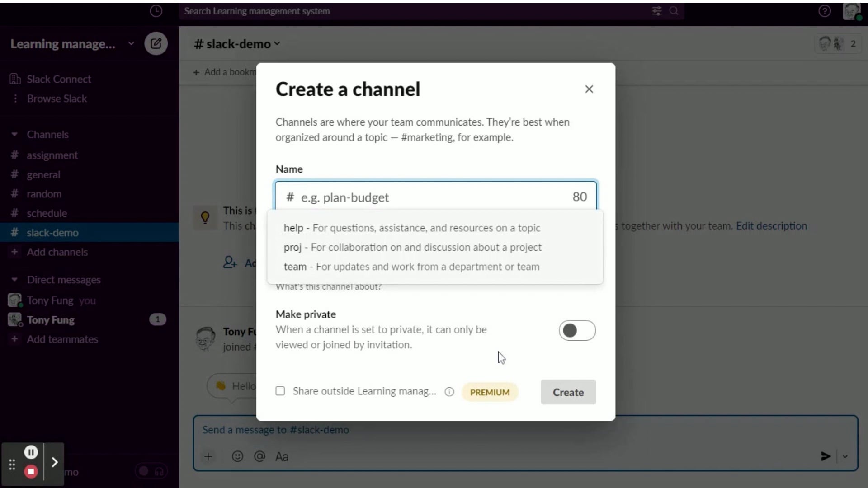This screenshot has height=488, width=868.
Task: Open the history clock icon
Action: (156, 11)
